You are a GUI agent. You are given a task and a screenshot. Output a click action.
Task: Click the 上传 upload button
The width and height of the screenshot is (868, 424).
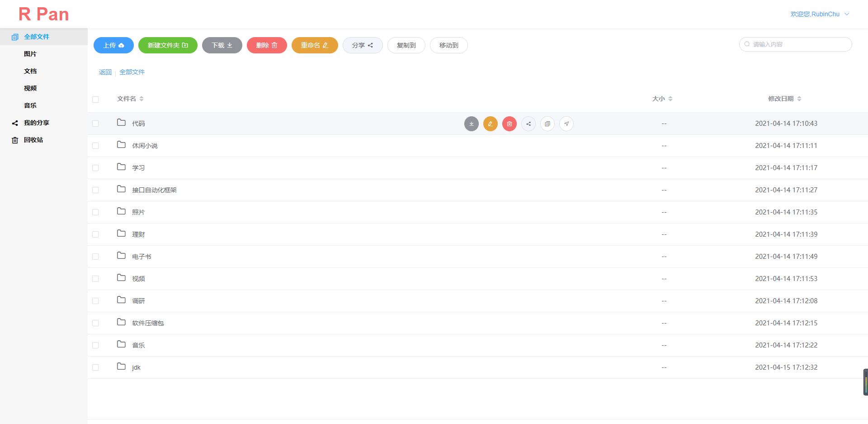coord(113,45)
